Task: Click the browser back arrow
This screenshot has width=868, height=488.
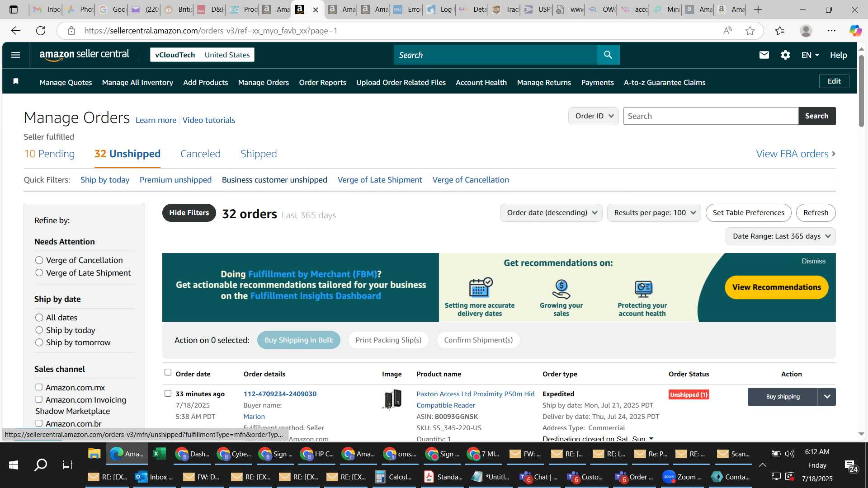Action: click(x=16, y=31)
